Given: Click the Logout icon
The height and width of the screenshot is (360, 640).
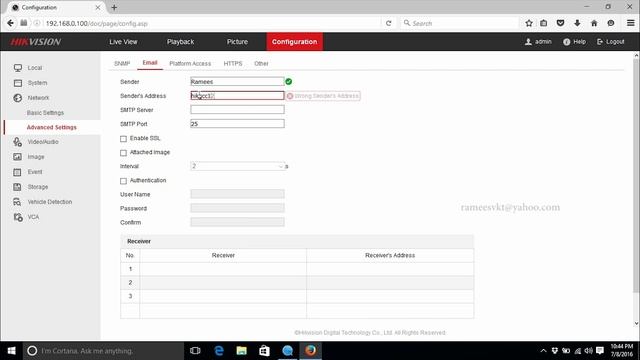Looking at the screenshot, I should point(600,42).
